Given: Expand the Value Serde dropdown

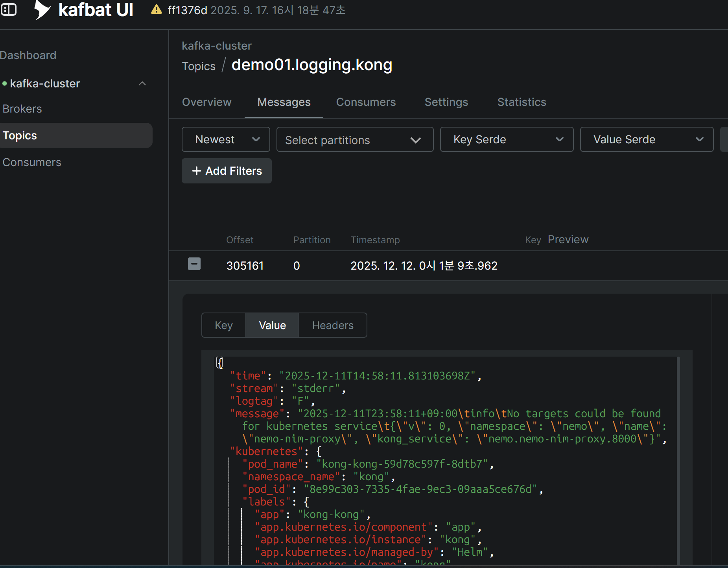Looking at the screenshot, I should click(x=647, y=139).
